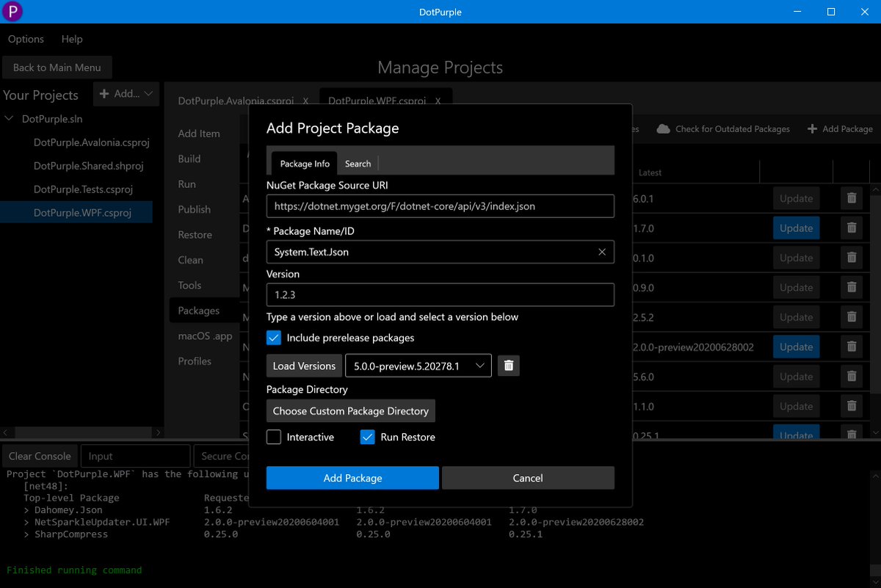Click 'SharpCompress' in console output
Image resolution: width=881 pixels, height=588 pixels.
pyautogui.click(x=71, y=534)
